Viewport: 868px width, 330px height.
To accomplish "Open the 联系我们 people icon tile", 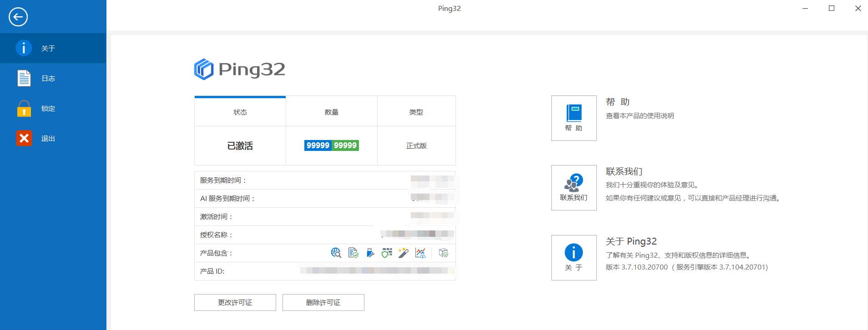I will pyautogui.click(x=574, y=188).
